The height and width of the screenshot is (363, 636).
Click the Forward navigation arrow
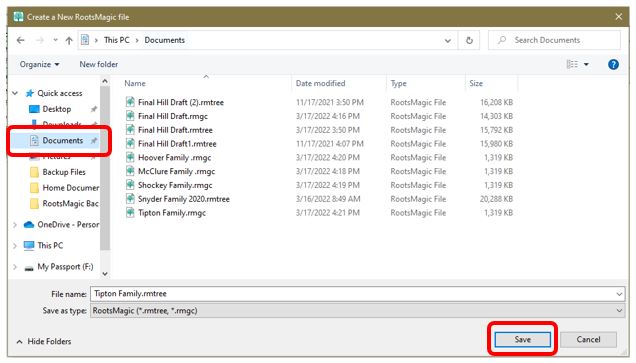[x=40, y=40]
